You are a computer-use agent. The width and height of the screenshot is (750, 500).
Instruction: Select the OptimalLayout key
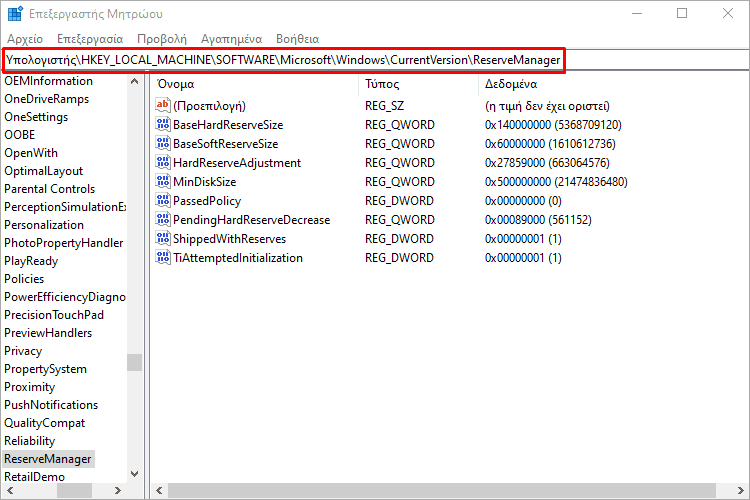tap(44, 171)
